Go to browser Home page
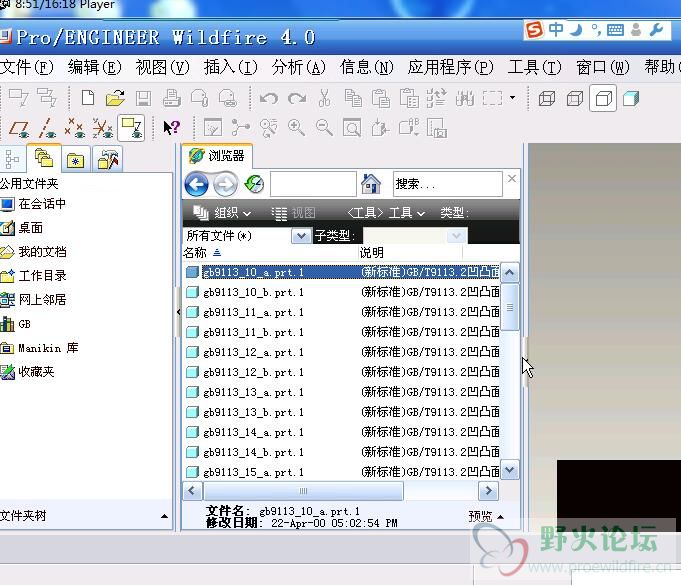The image size is (681, 585). click(370, 184)
